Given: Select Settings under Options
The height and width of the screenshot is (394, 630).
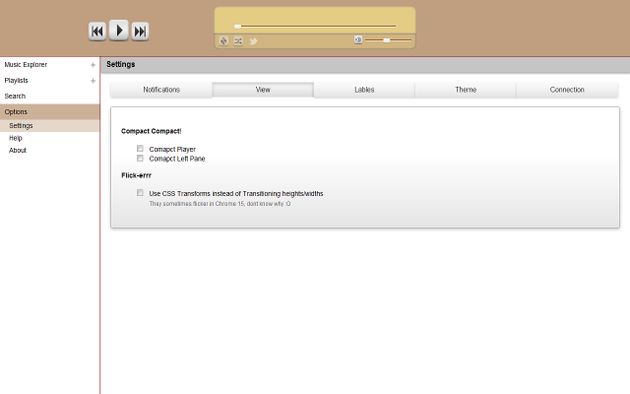Looking at the screenshot, I should point(50,126).
